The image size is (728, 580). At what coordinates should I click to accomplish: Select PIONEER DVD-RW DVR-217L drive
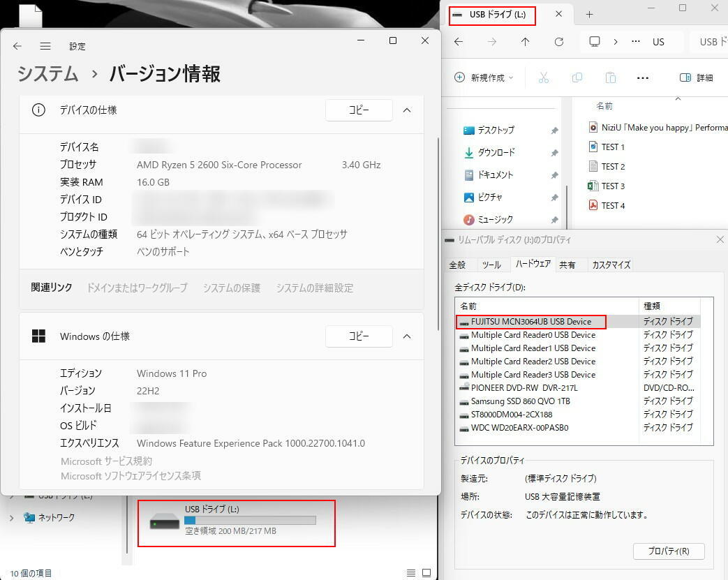[x=578, y=388]
